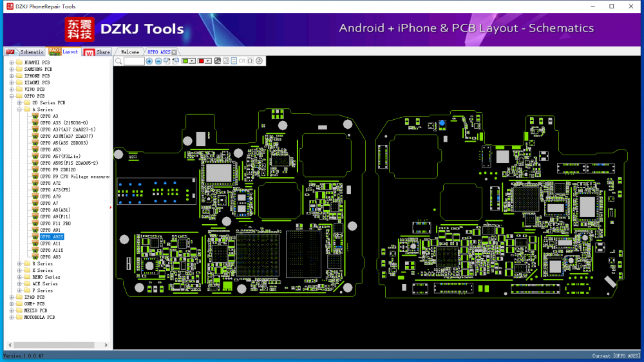Click the folder icon beside RENO Series
The height and width of the screenshot is (362, 644).
27,277
